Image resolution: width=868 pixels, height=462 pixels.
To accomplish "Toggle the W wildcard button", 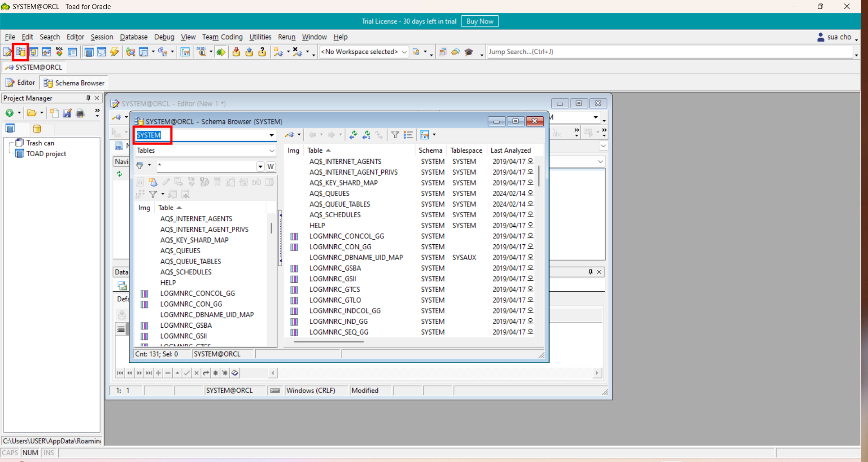I will click(x=270, y=167).
